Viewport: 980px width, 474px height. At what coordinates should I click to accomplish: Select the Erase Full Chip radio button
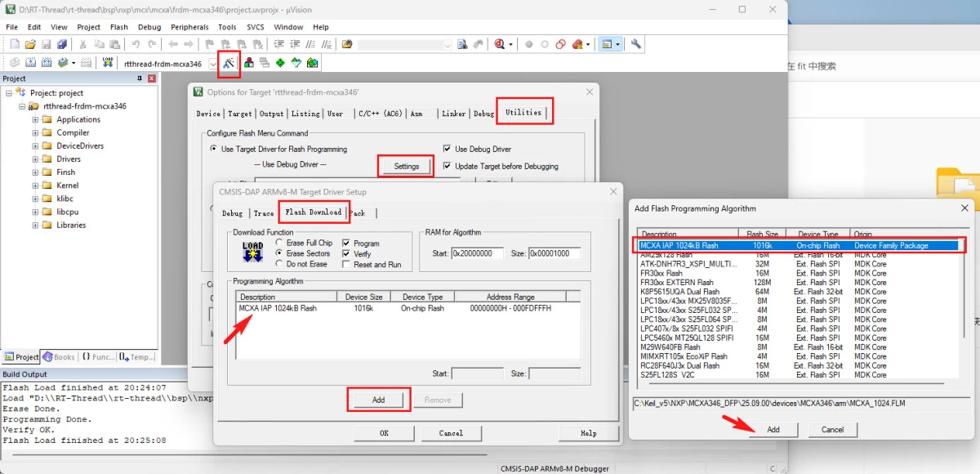[x=280, y=243]
